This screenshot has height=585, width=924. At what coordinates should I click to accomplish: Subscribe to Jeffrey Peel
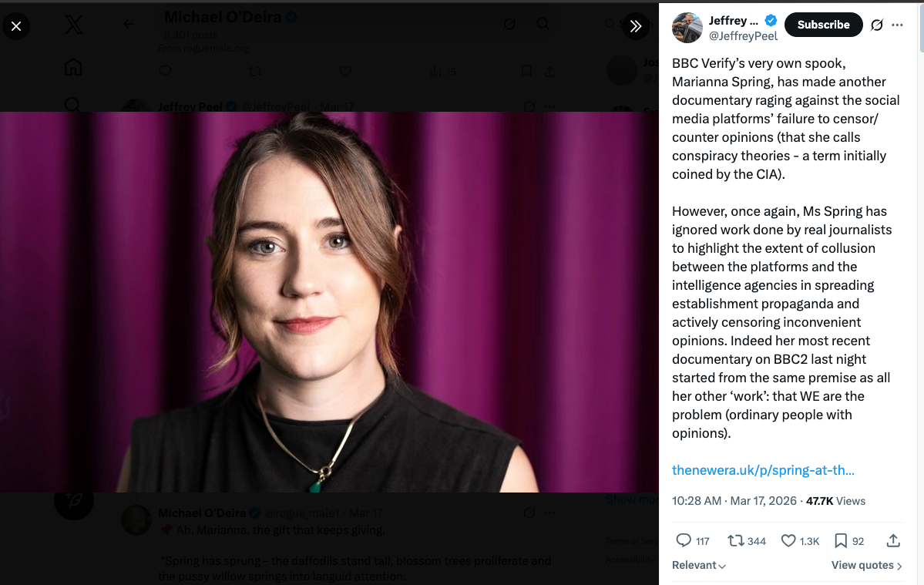point(823,25)
